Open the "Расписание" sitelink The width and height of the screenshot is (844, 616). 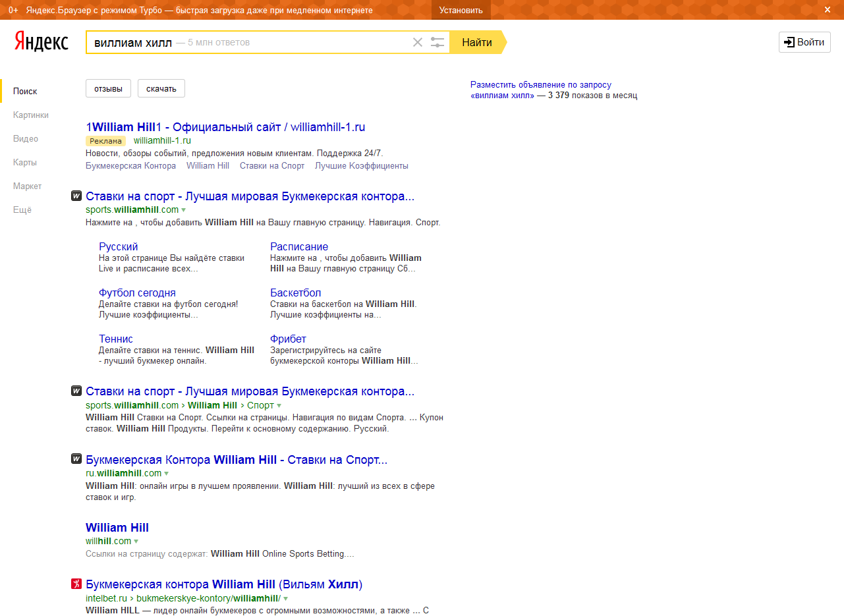[x=299, y=246]
